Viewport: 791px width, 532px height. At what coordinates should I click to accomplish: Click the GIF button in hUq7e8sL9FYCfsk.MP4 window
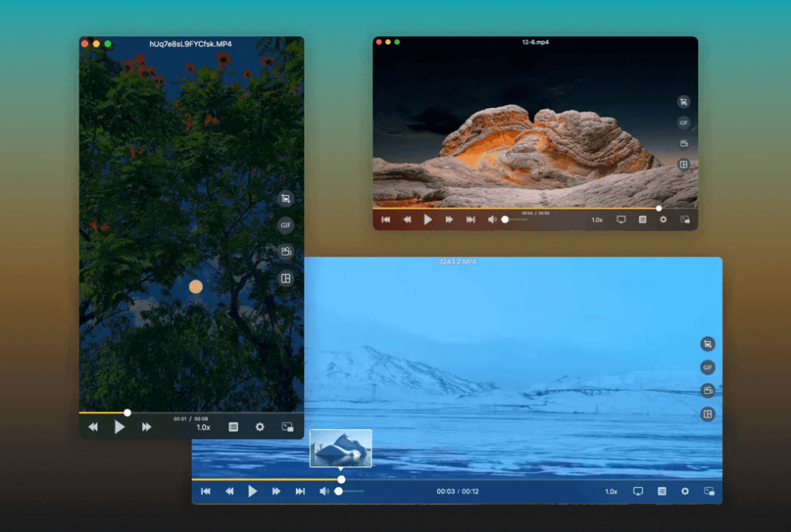(x=286, y=225)
